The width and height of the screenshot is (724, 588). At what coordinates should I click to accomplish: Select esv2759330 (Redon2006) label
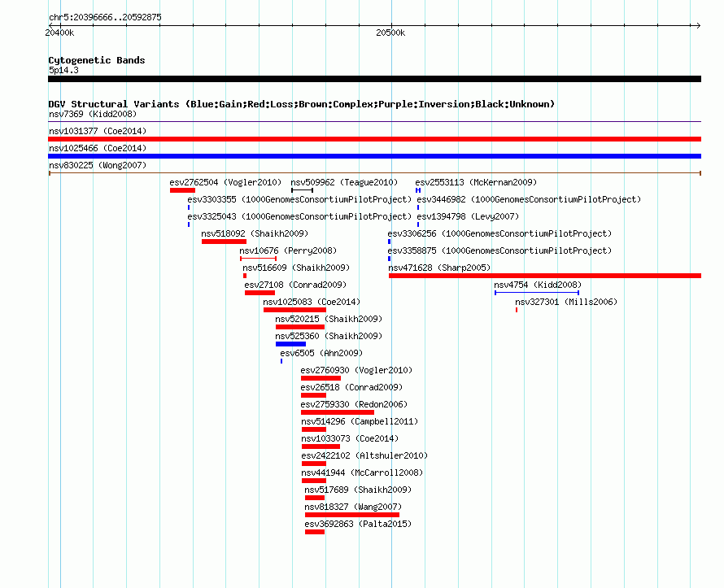coord(354,404)
